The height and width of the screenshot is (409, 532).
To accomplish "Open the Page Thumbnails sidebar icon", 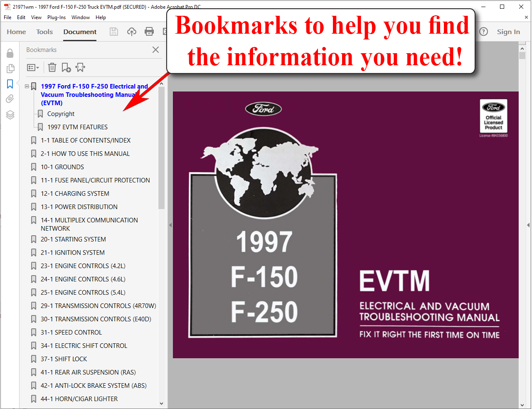I will 10,69.
